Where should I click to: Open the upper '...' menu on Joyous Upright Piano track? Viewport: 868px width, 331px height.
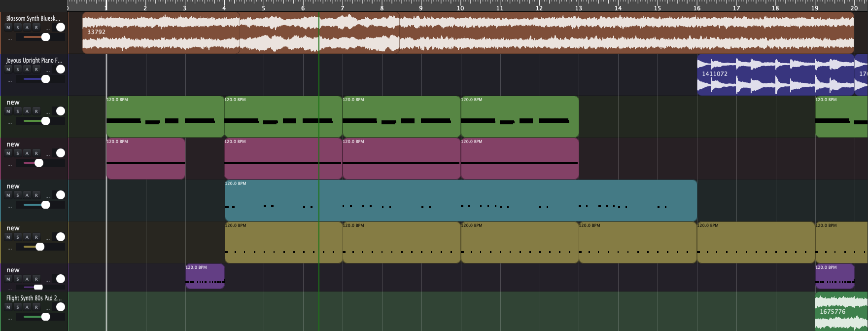pos(47,70)
